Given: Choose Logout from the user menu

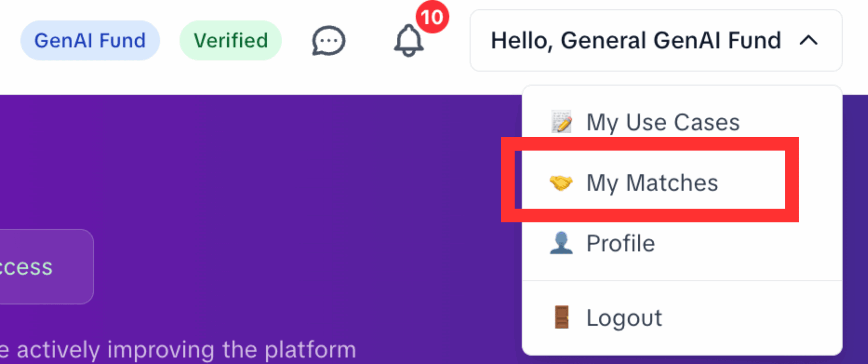Looking at the screenshot, I should tap(682, 318).
